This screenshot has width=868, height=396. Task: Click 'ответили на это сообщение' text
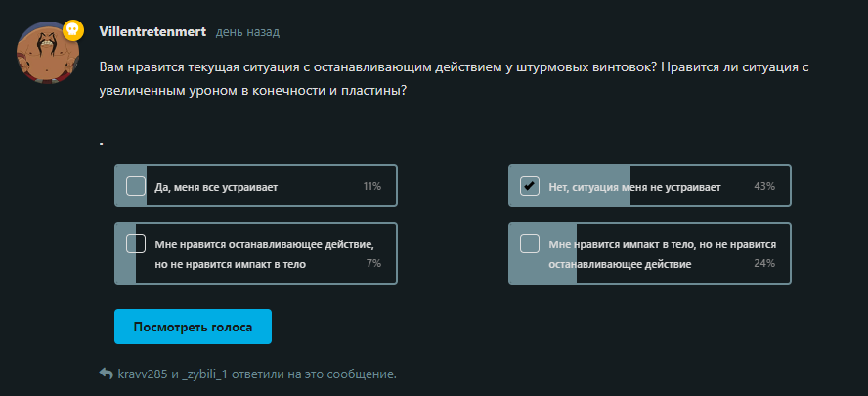coord(315,374)
